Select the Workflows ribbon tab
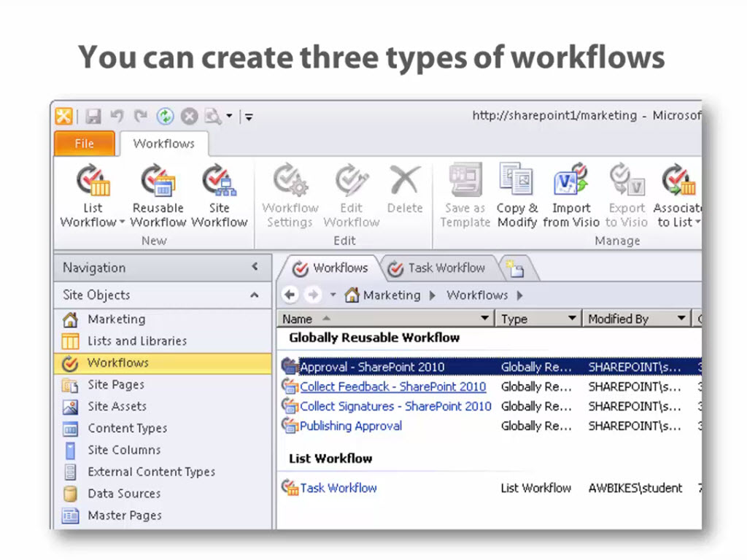747x560 pixels. coord(164,144)
